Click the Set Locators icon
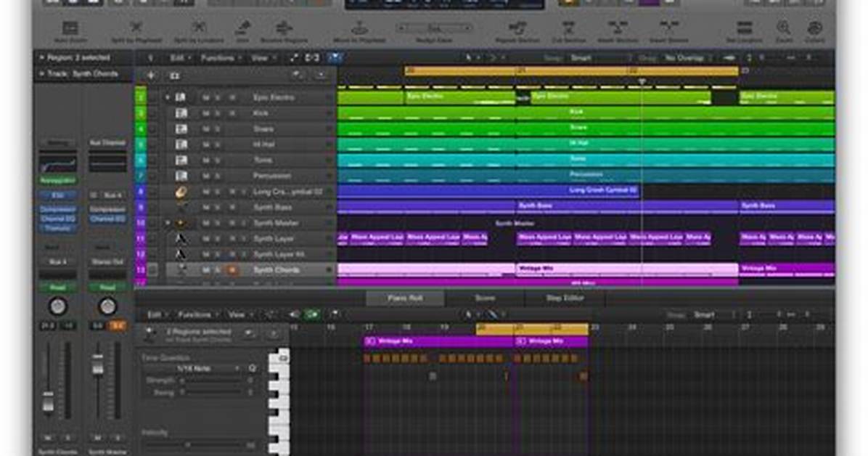 [745, 27]
